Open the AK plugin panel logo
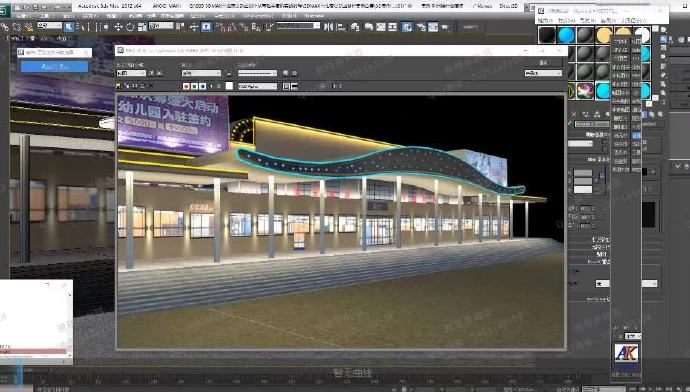Screen dimensions: 690x392 click(x=626, y=353)
